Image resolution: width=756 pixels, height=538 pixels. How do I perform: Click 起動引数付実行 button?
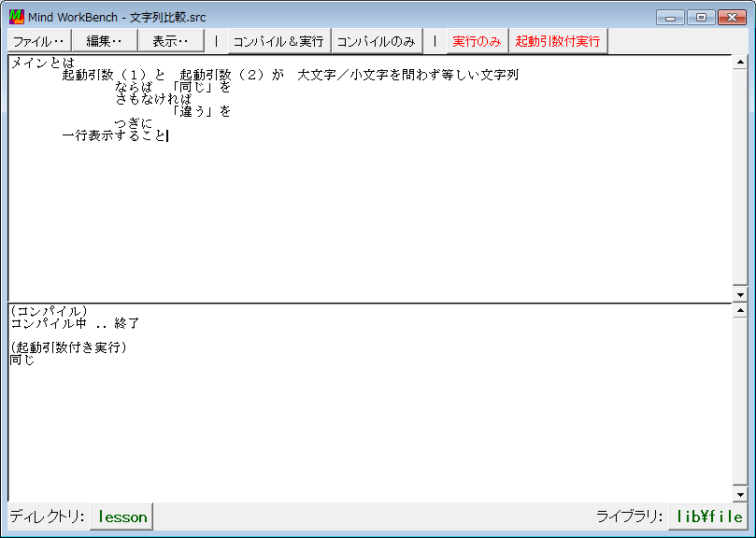(557, 41)
